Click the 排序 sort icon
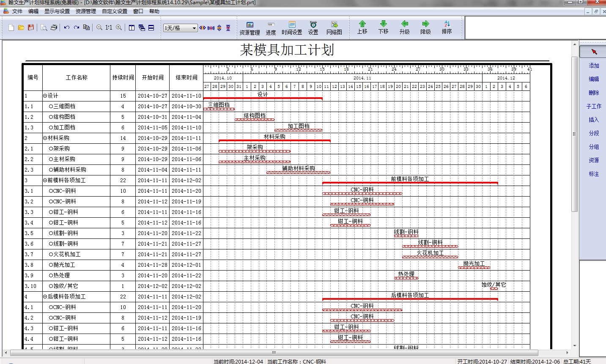This screenshot has width=606, height=364. point(447,27)
